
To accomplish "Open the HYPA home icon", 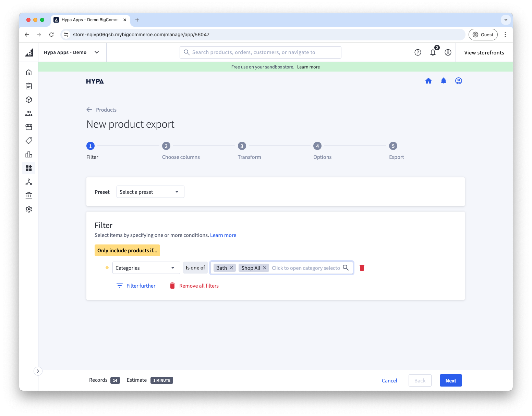I will (428, 81).
